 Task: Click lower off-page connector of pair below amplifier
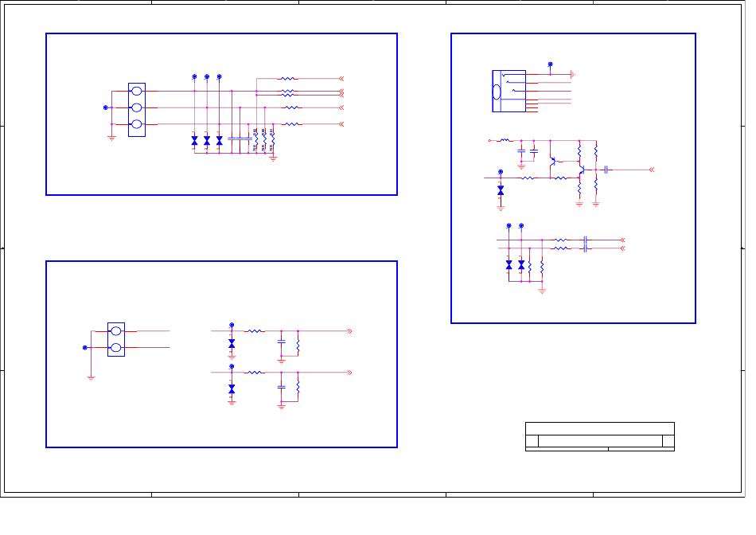point(622,248)
